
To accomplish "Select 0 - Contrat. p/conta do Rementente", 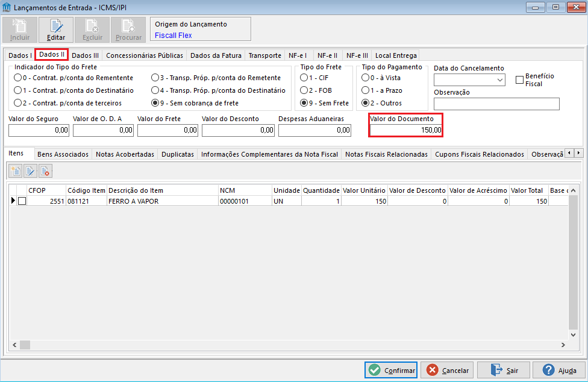I will 73,78.
